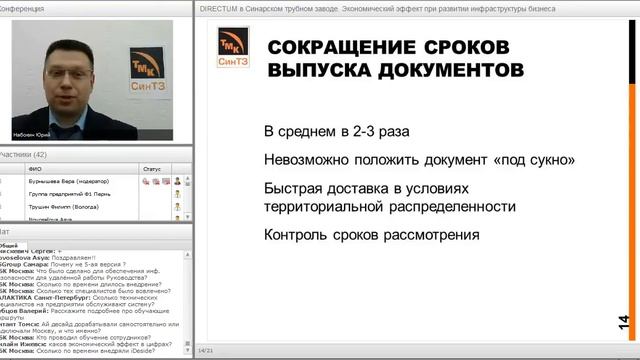Click the ТМК СинТЗ logo in the presenter video
The image size is (640, 360).
click(147, 69)
